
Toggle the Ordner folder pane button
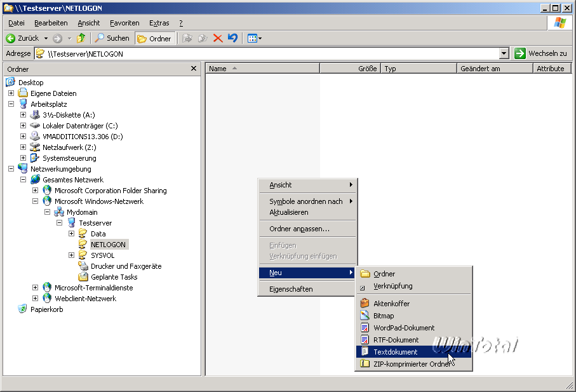[154, 38]
